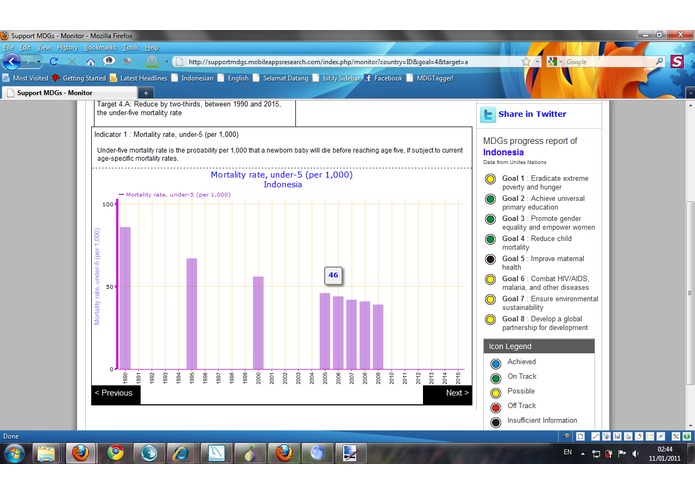This screenshot has height=494, width=695.
Task: Go back with the Back arrow button
Action: tap(12, 62)
